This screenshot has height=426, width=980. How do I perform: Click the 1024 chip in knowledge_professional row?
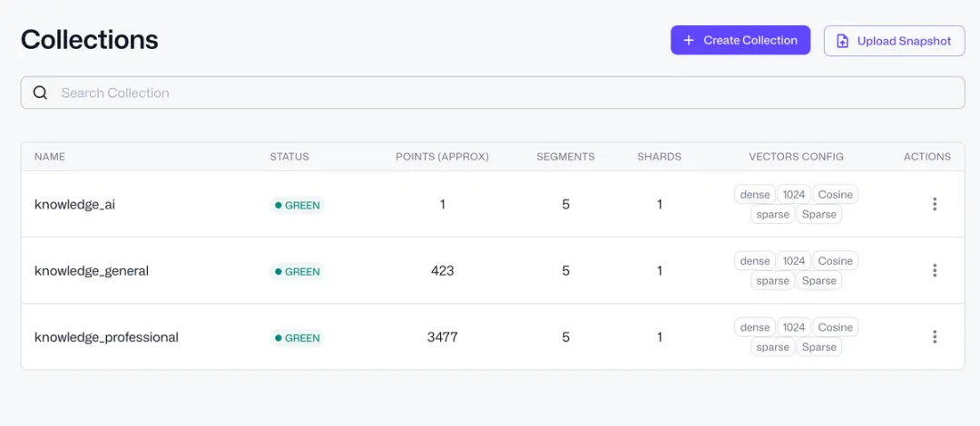pyautogui.click(x=794, y=327)
